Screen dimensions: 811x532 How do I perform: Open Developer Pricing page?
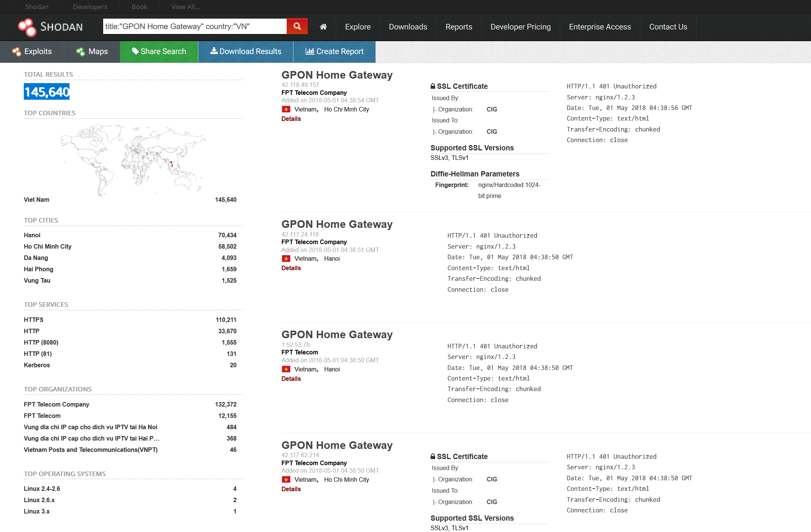(521, 27)
